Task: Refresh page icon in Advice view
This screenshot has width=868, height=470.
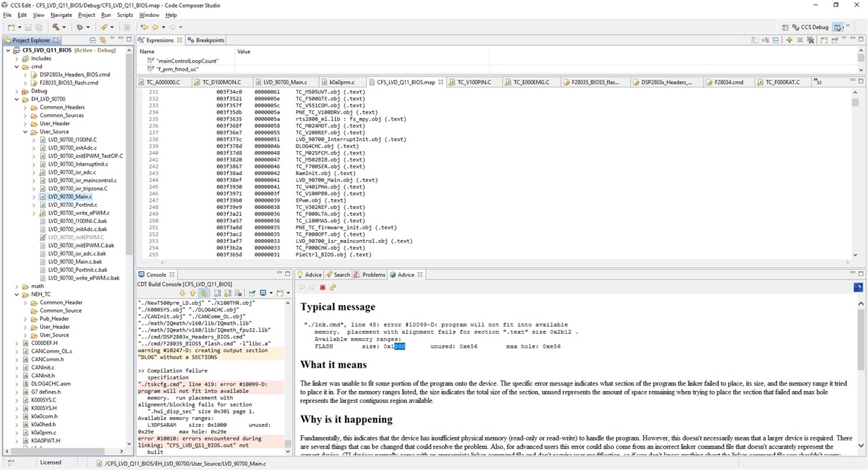Action: pos(332,287)
